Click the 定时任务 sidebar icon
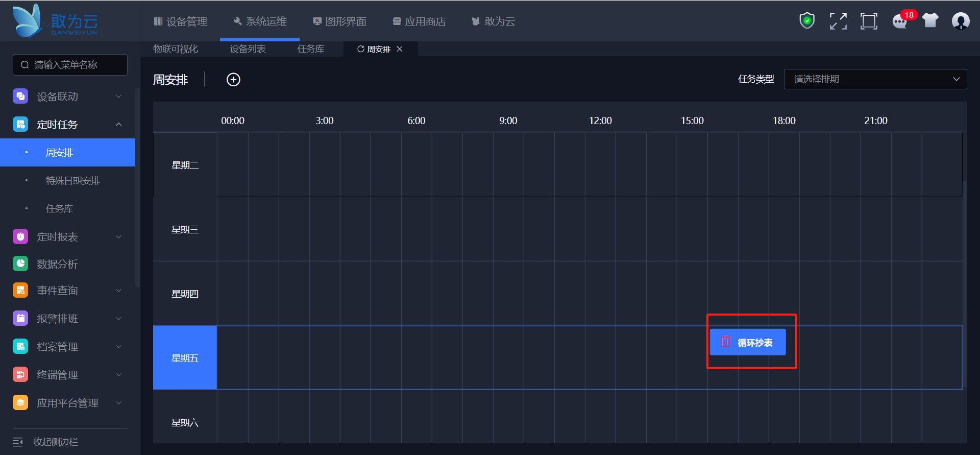 (x=20, y=124)
